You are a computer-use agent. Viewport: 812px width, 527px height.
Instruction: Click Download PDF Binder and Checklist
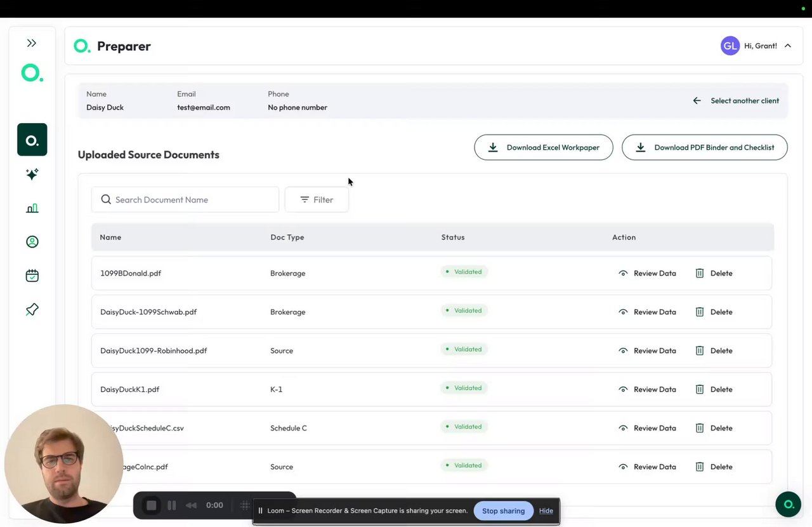[704, 147]
